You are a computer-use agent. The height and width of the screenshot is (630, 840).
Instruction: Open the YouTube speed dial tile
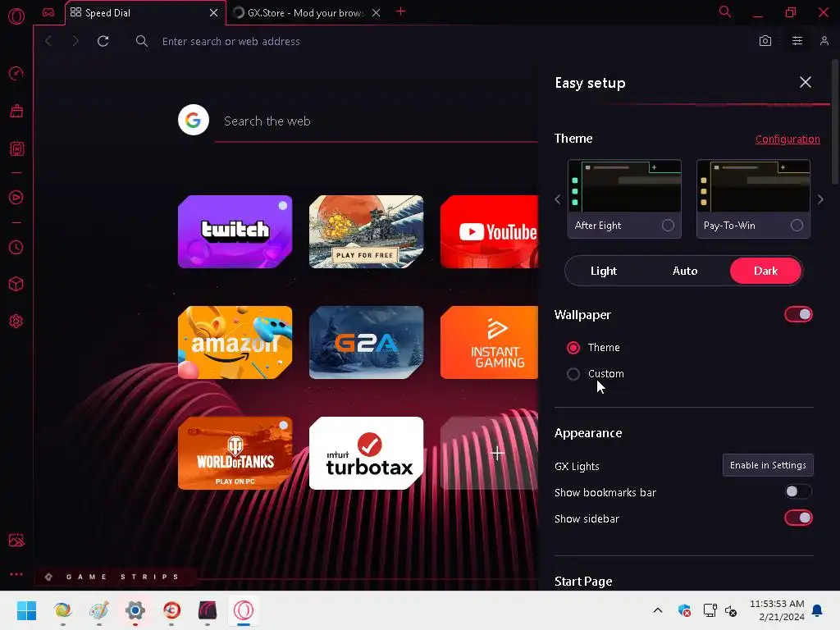(489, 232)
